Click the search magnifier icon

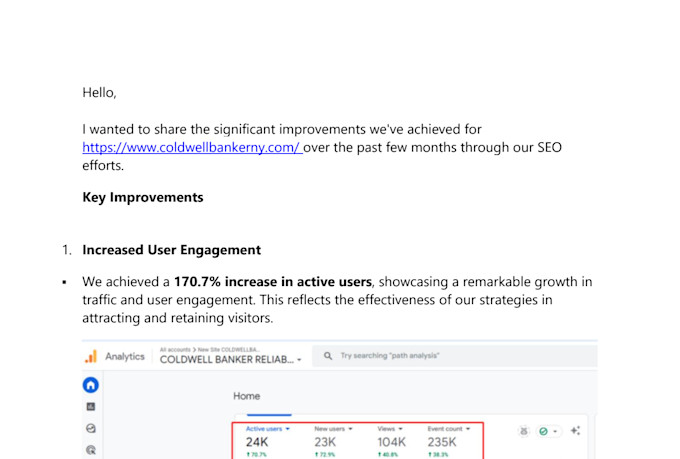[x=328, y=356]
